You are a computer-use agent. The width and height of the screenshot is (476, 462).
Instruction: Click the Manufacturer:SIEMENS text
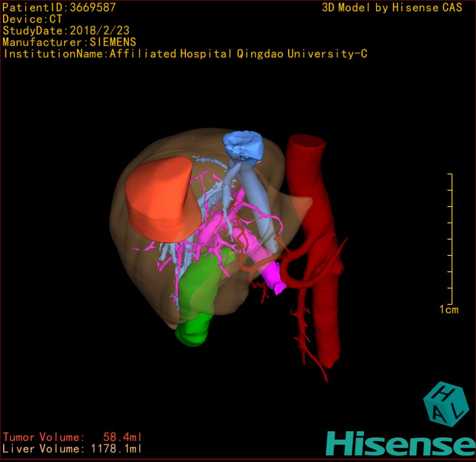pyautogui.click(x=69, y=42)
